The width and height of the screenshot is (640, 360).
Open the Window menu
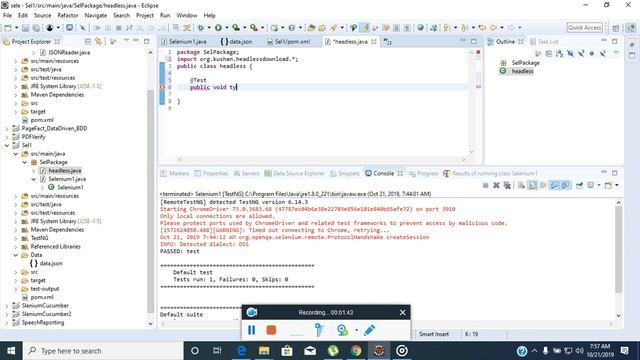pos(187,15)
